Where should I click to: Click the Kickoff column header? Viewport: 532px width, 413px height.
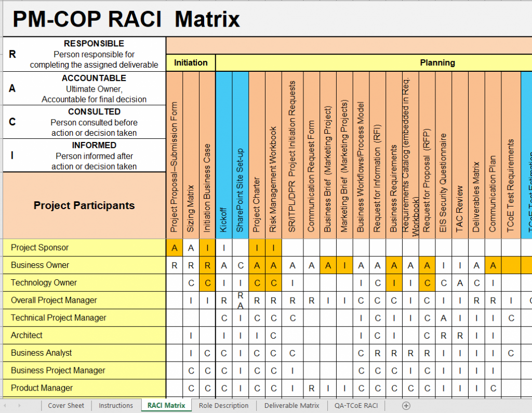pos(223,156)
